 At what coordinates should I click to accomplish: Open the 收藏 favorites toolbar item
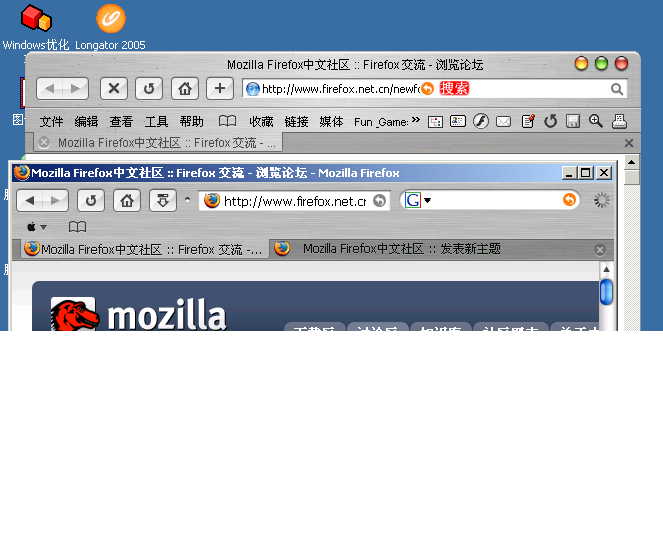pyautogui.click(x=261, y=122)
